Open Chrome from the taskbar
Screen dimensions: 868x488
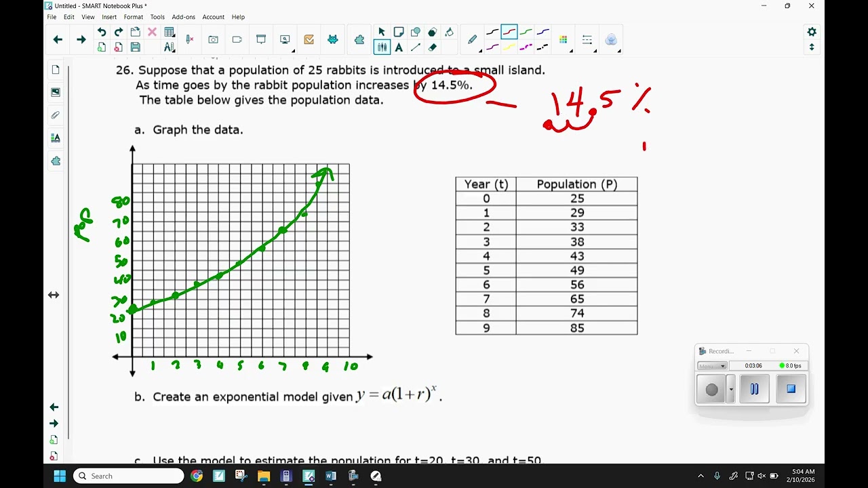[x=197, y=476]
